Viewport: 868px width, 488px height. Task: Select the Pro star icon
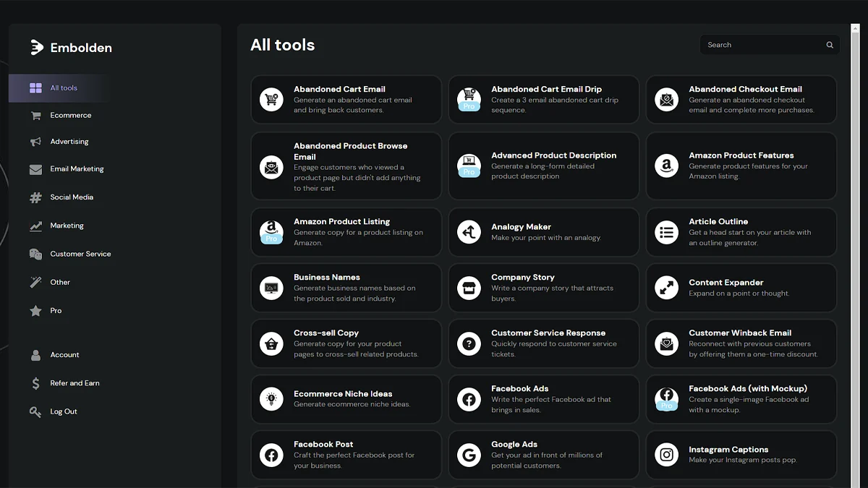point(35,310)
